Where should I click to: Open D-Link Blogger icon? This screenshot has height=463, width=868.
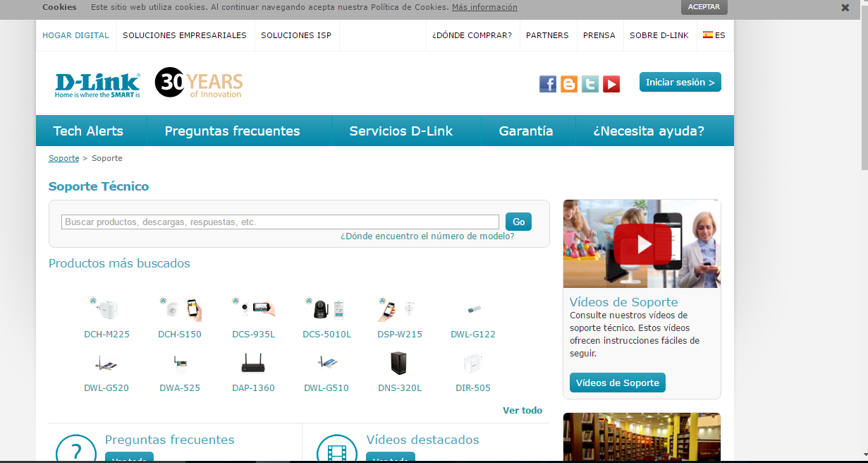click(x=569, y=84)
